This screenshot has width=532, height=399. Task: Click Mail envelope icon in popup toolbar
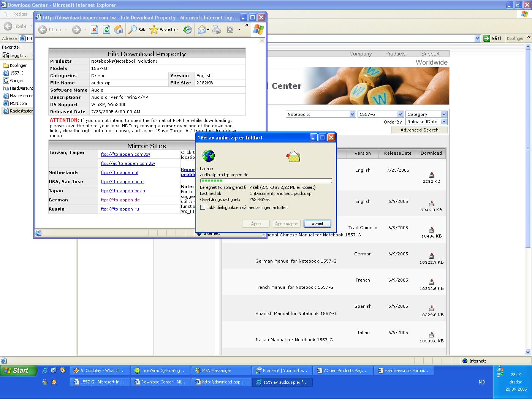[201, 30]
